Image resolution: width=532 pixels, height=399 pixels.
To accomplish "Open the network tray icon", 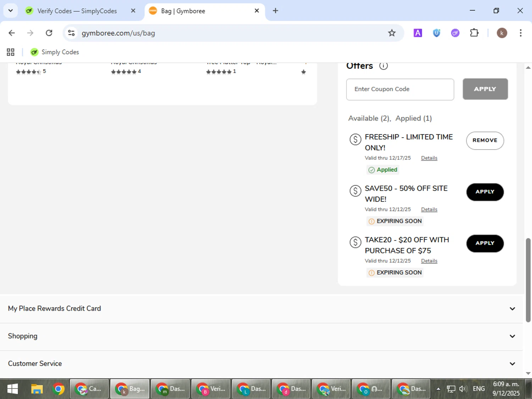I will 451,389.
